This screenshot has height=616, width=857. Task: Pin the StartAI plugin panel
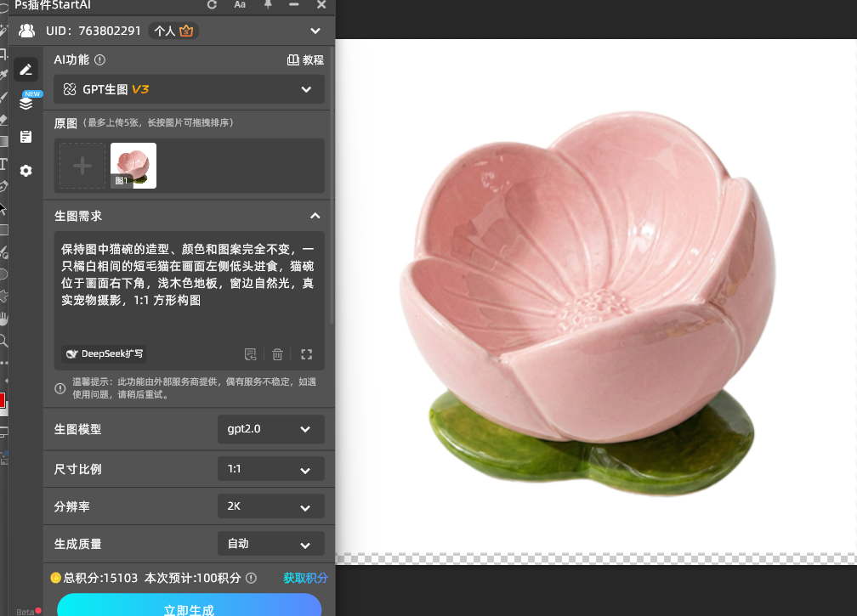[268, 4]
